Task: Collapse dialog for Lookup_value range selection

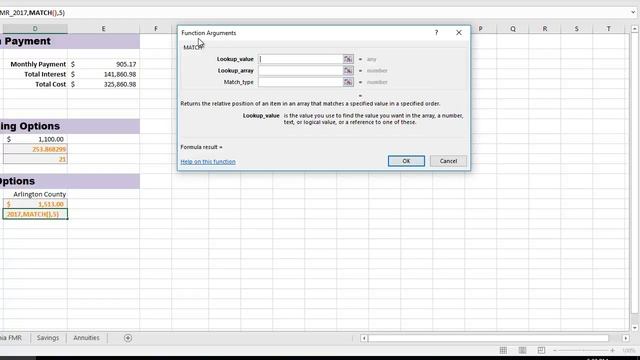Action: [348, 59]
